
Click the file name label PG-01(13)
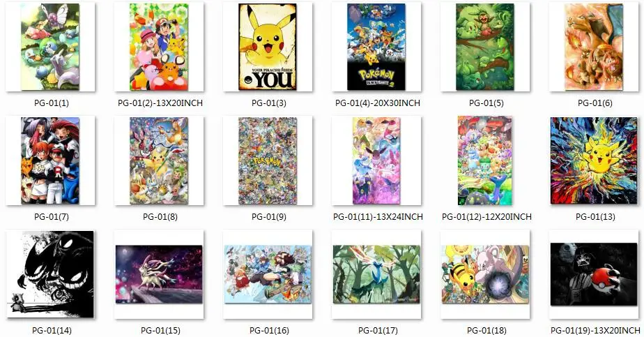coord(595,216)
